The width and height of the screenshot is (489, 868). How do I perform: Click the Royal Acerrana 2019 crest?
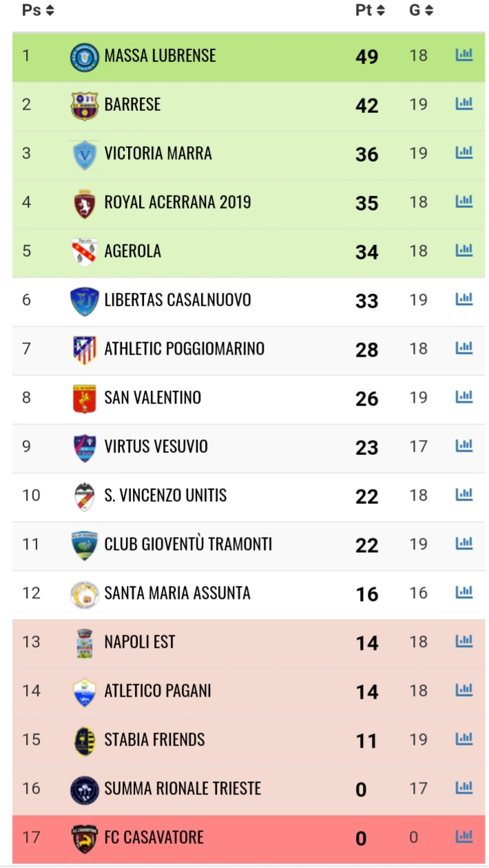(x=85, y=203)
